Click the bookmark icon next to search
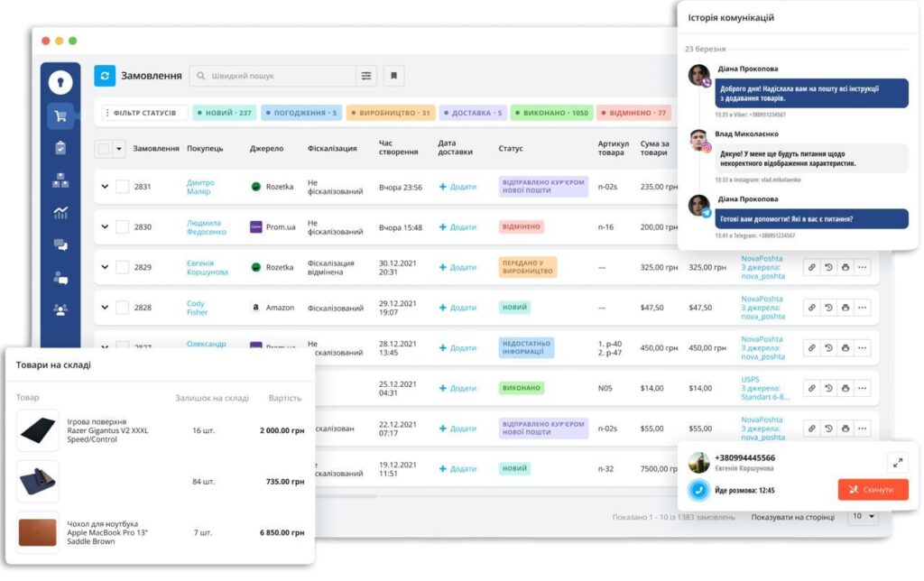Image resolution: width=924 pixels, height=581 pixels. pyautogui.click(x=393, y=76)
